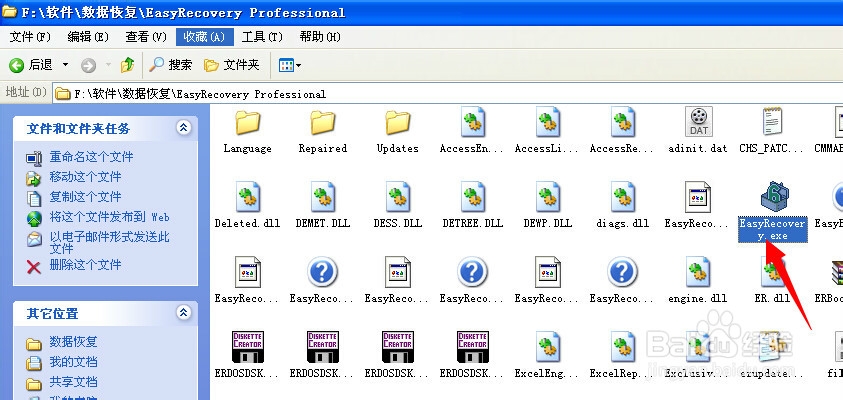Go up one folder level
843x400 pixels.
(127, 65)
